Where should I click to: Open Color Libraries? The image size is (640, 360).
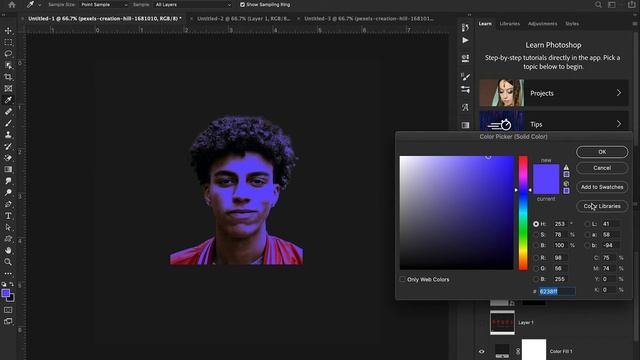(602, 206)
